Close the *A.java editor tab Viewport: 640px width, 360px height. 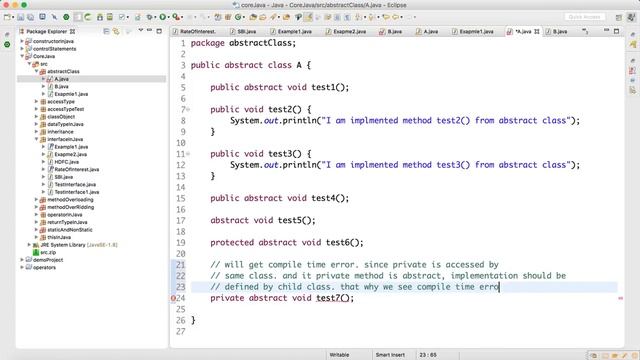[537, 31]
